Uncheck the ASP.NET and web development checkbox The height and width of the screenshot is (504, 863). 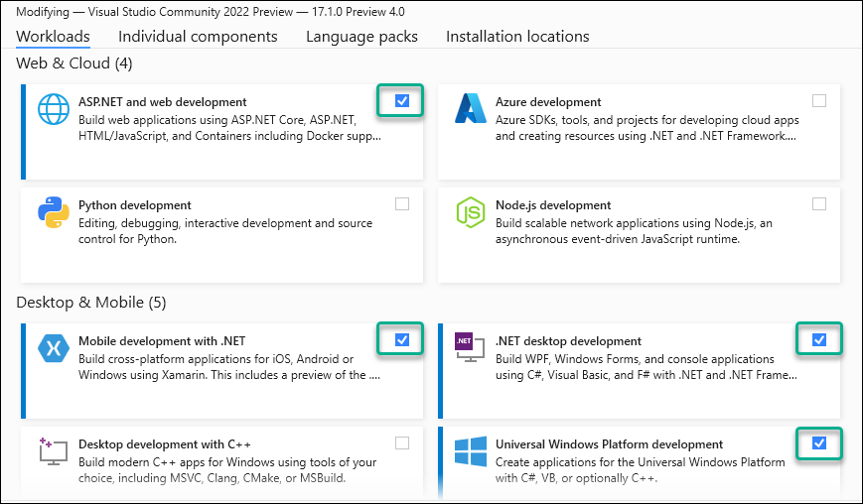tap(401, 100)
